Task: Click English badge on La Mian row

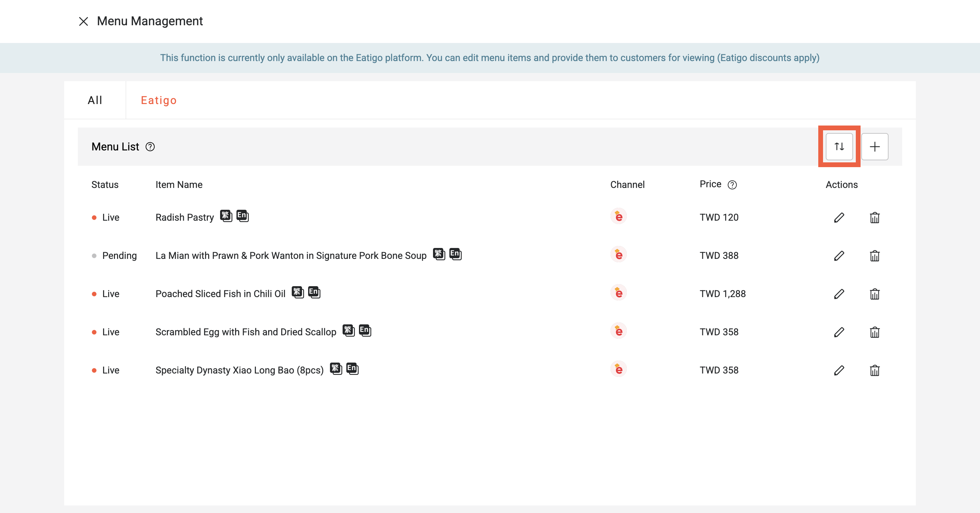Action: (455, 254)
